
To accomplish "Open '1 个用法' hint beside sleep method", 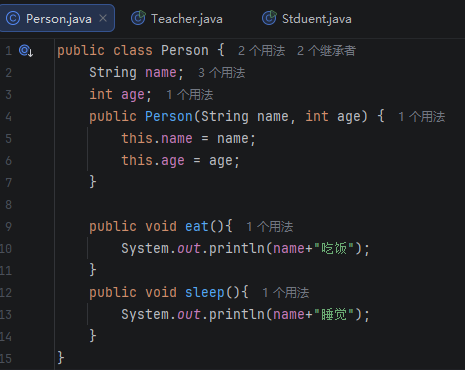I will point(285,293).
